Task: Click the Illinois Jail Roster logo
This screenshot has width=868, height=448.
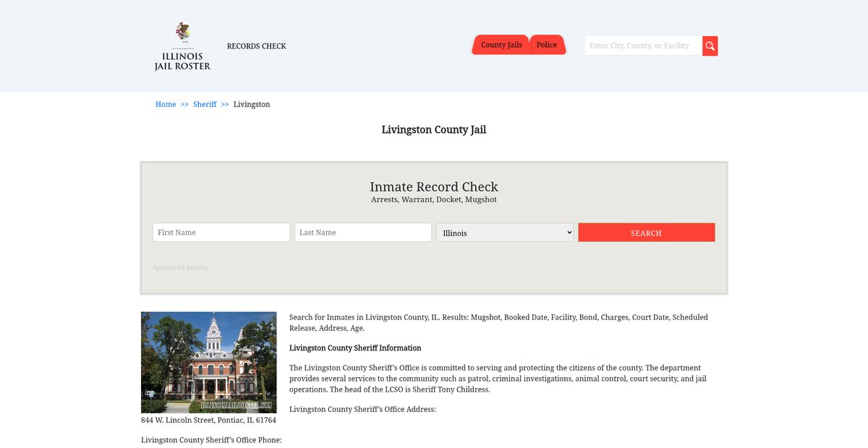Action: coord(182,46)
